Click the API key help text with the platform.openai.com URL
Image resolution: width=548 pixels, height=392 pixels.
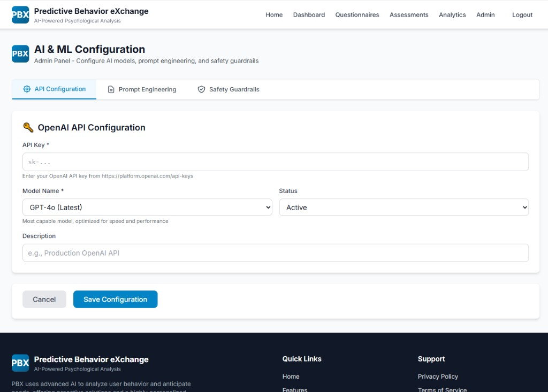(108, 176)
